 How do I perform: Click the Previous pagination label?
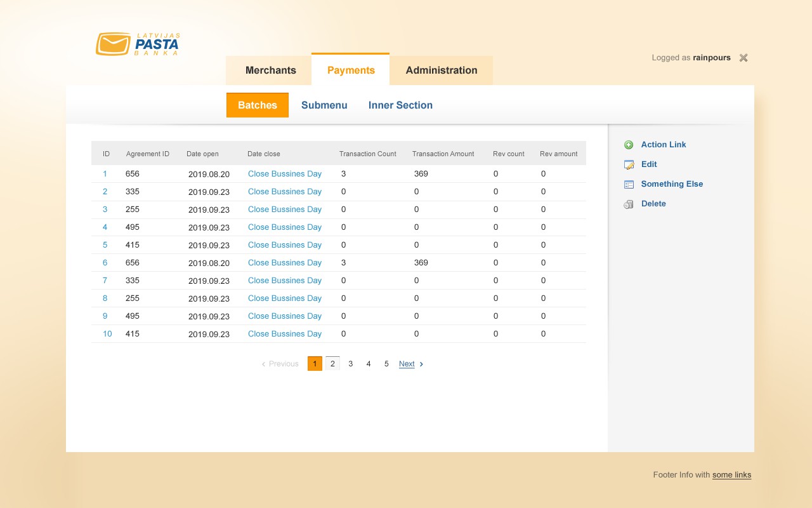(284, 364)
